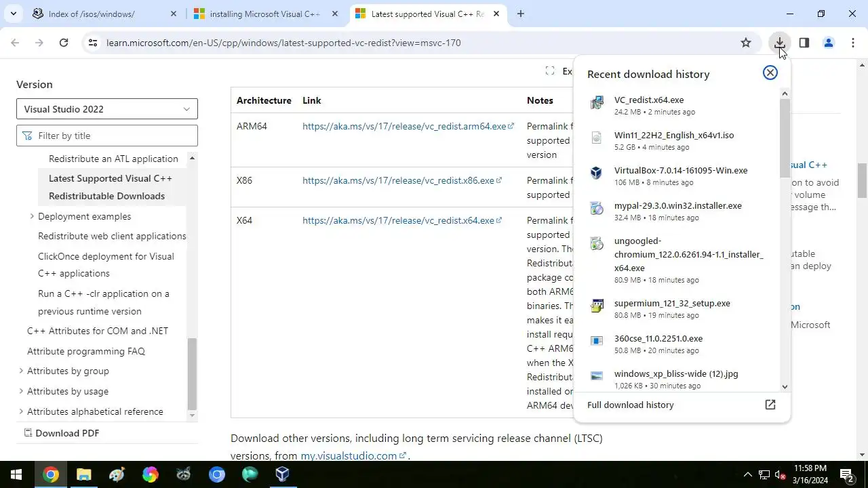Open VC_redist.x64.exe from download history
The image size is (868, 488).
(x=677, y=105)
